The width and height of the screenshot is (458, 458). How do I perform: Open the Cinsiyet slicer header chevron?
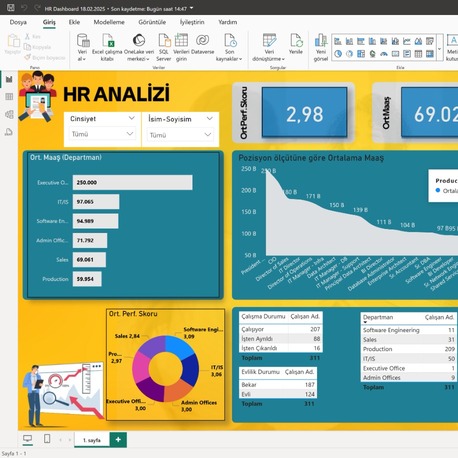click(x=132, y=118)
